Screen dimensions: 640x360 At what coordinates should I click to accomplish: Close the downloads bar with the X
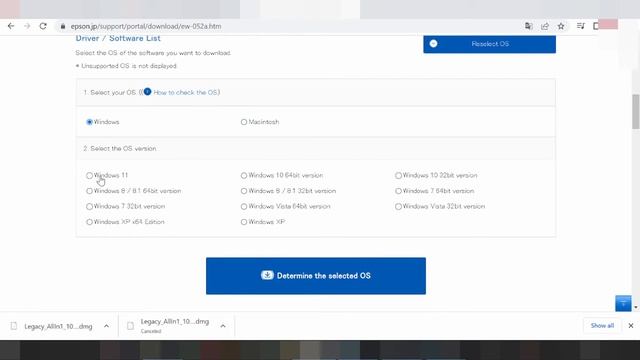coord(631,326)
